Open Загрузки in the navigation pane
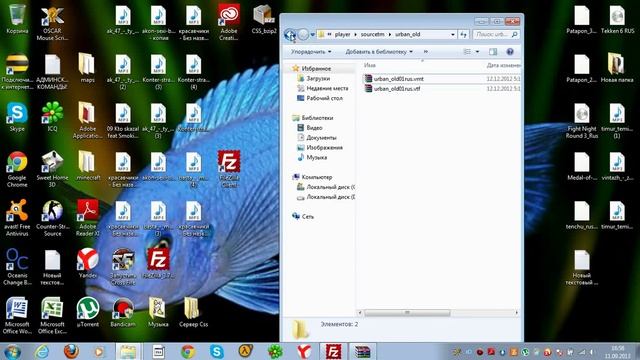The height and width of the screenshot is (360, 640). (318, 78)
